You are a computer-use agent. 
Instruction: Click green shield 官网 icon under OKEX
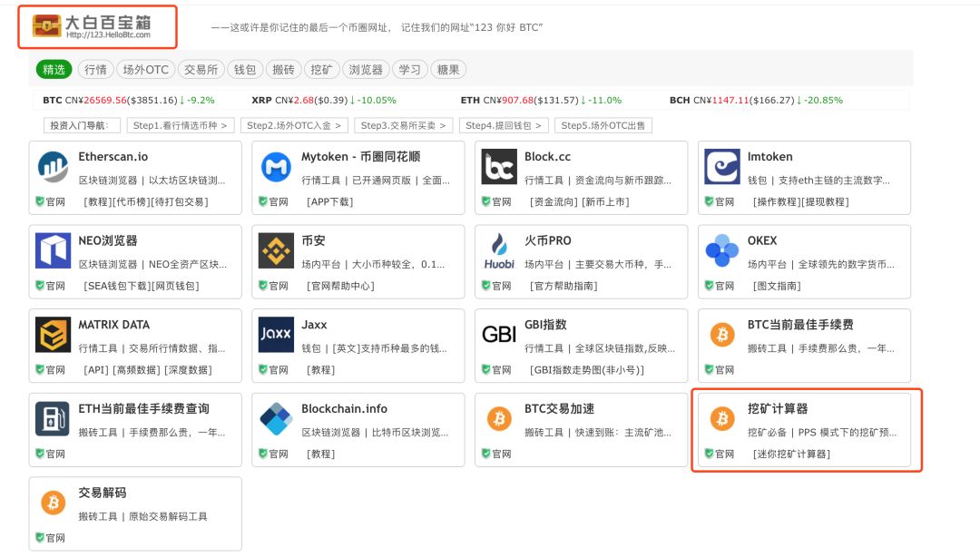[709, 285]
